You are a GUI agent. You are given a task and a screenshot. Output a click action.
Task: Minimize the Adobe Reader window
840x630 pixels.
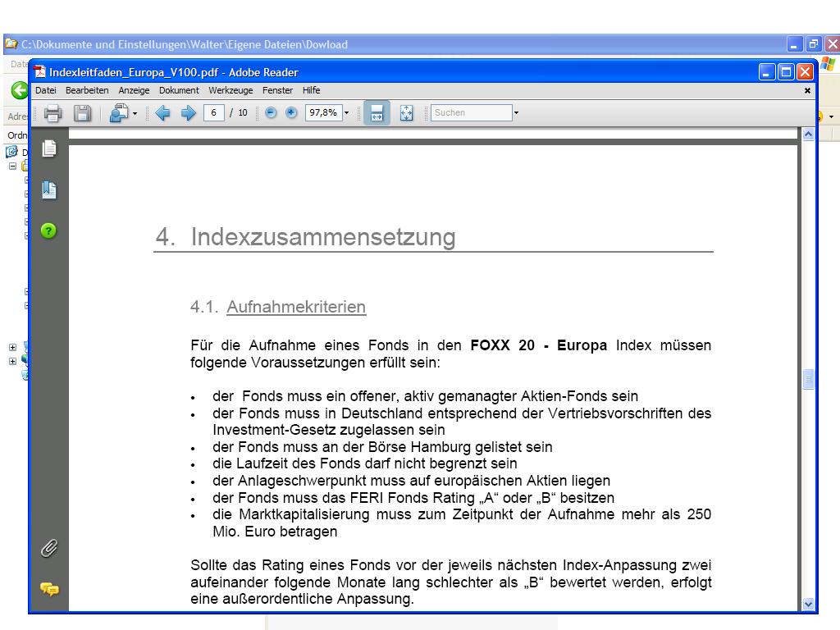pyautogui.click(x=767, y=72)
